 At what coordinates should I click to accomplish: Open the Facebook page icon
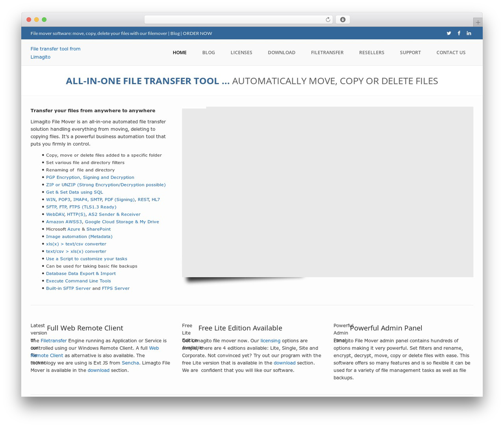(x=459, y=33)
